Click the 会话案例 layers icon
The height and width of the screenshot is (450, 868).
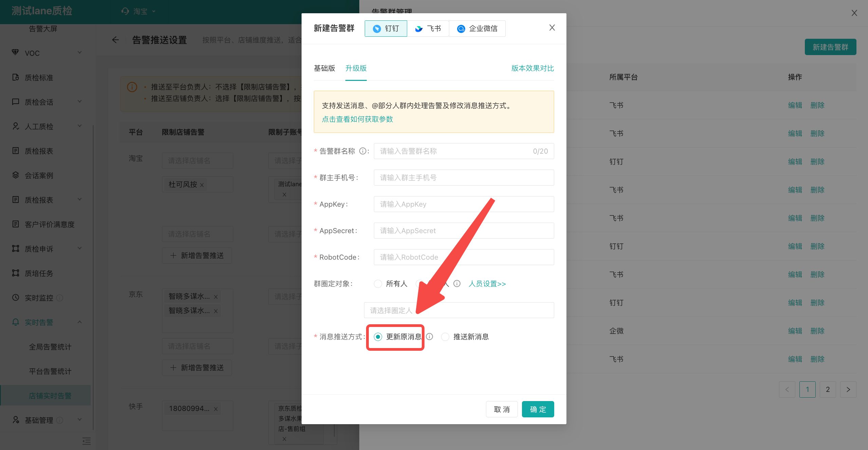click(x=15, y=175)
